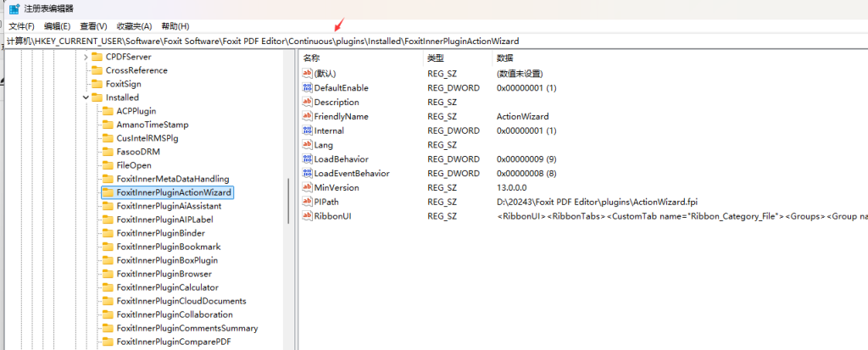Click the DefaultEnable DWORD value icon
Viewport: 868px width, 350px height.
click(308, 87)
